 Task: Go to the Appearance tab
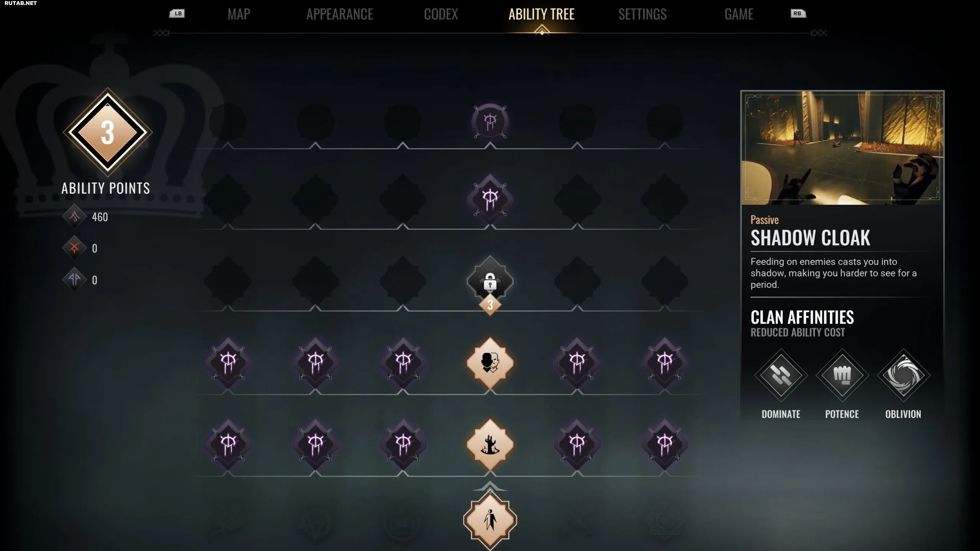coord(340,15)
